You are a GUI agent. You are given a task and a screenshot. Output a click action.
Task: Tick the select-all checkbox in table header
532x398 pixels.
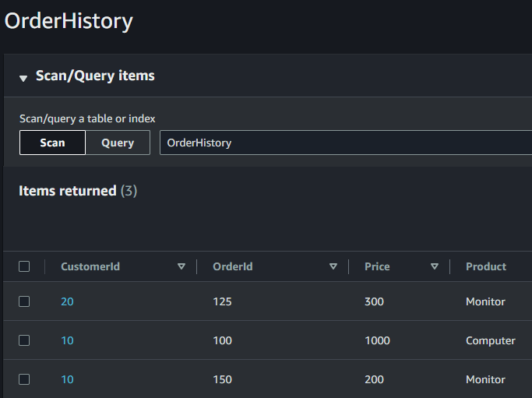(24, 266)
